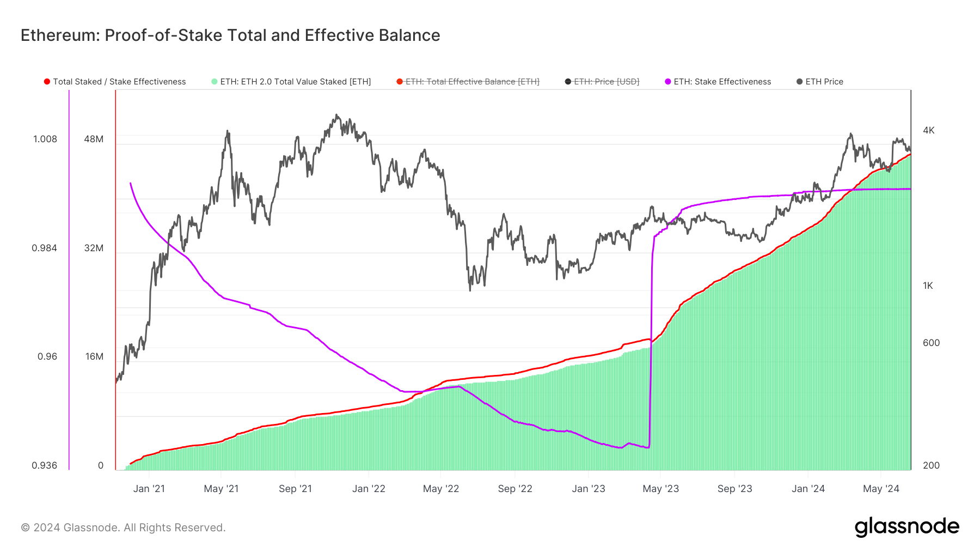Image resolution: width=980 pixels, height=552 pixels.
Task: Show the hidden Total Effective Balance [ETH] series
Action: [x=473, y=82]
